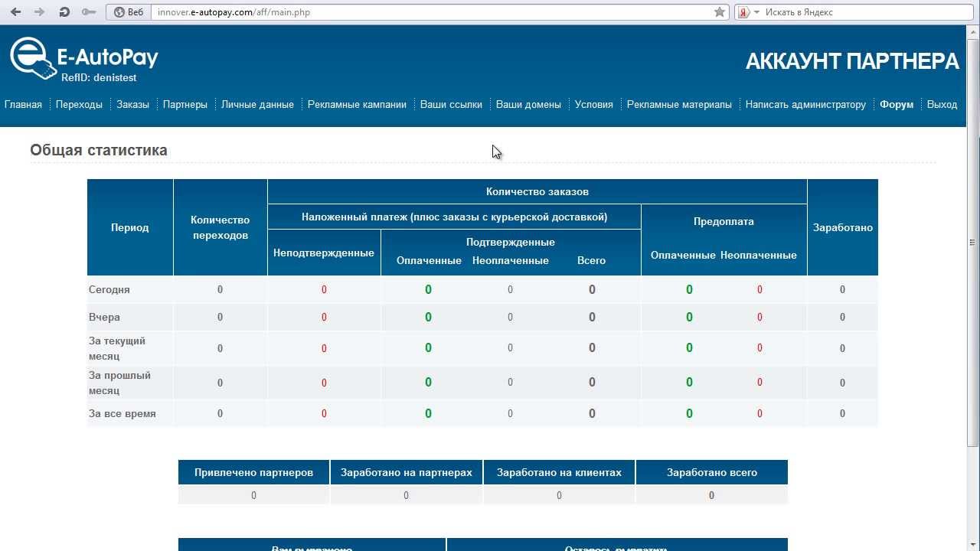Click the value under Привлечено партнеров
980x551 pixels.
pyautogui.click(x=253, y=495)
